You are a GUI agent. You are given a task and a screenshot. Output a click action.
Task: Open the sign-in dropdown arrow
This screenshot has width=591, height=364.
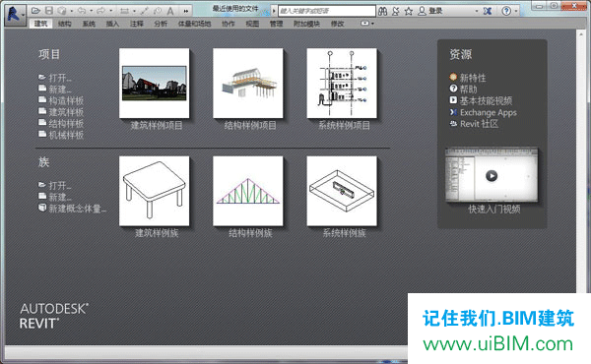click(x=477, y=11)
